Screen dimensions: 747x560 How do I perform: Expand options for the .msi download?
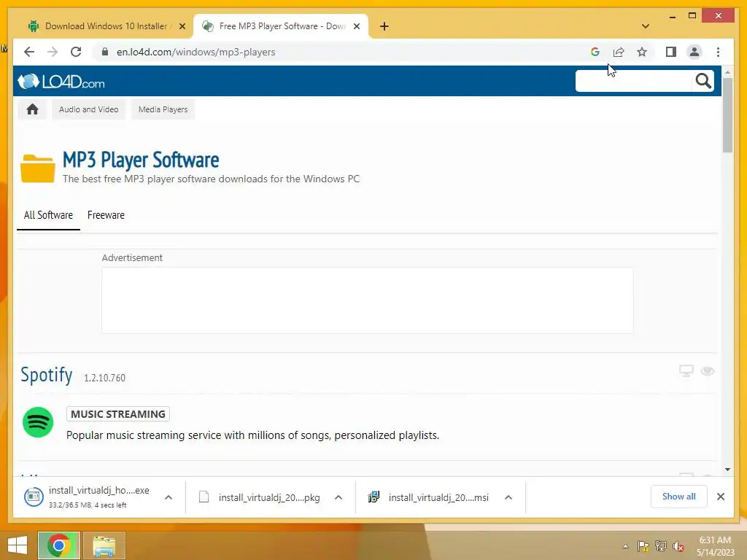[508, 497]
